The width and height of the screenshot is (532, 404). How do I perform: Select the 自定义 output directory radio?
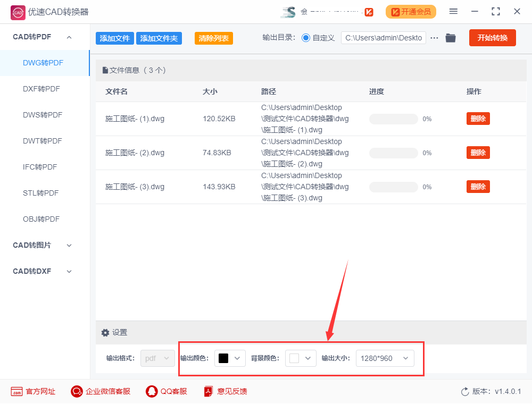click(x=306, y=38)
